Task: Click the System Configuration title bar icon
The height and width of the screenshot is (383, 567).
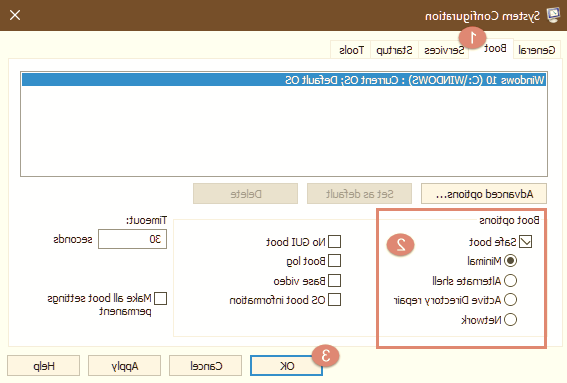Action: point(553,15)
